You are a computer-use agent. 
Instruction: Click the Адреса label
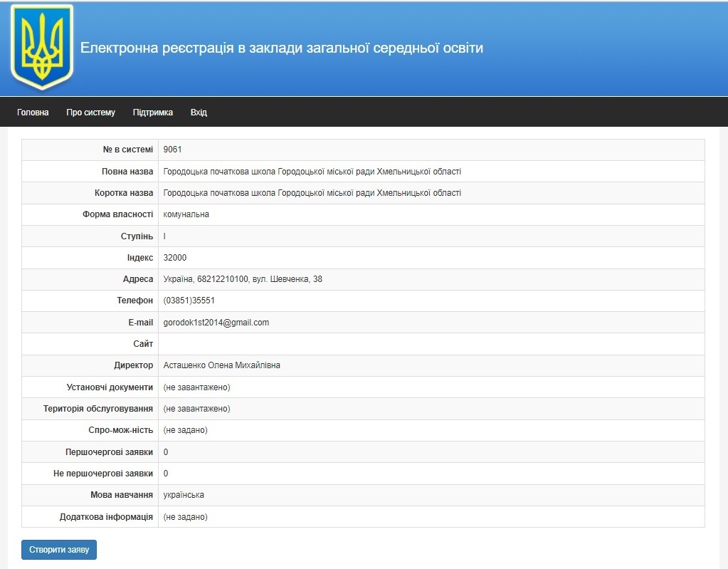[138, 279]
